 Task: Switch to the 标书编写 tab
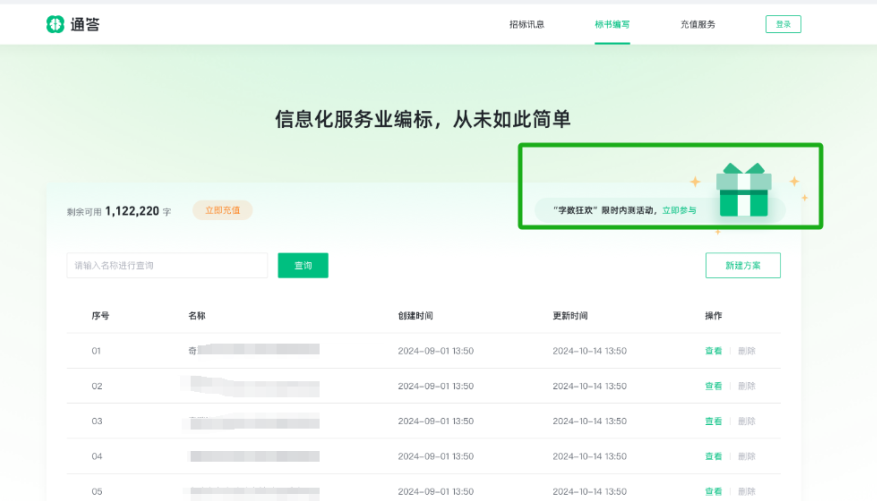(x=612, y=24)
